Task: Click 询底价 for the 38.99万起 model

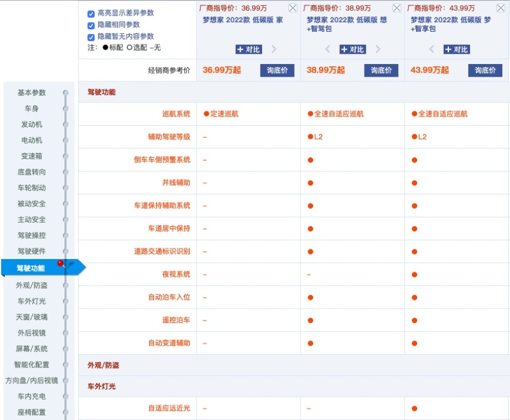Action: [381, 70]
